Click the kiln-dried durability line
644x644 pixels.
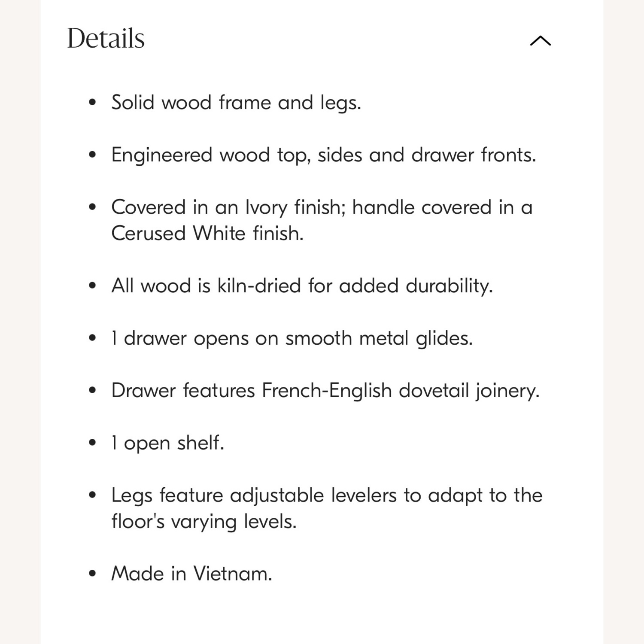tap(302, 286)
